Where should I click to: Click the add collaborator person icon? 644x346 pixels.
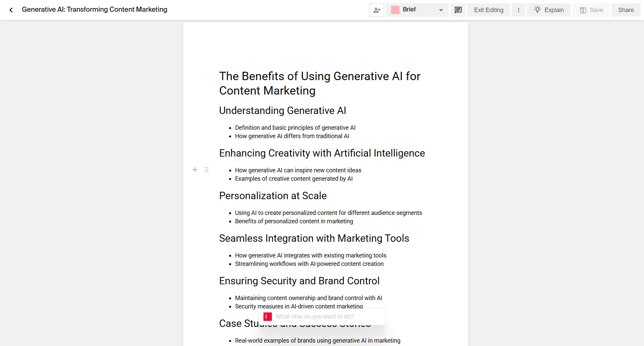click(377, 10)
